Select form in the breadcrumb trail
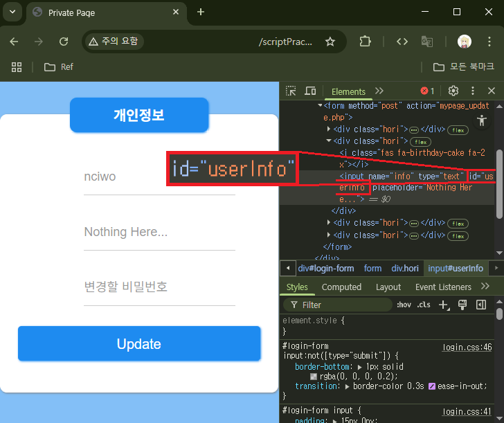This screenshot has height=423, width=504. tap(372, 269)
